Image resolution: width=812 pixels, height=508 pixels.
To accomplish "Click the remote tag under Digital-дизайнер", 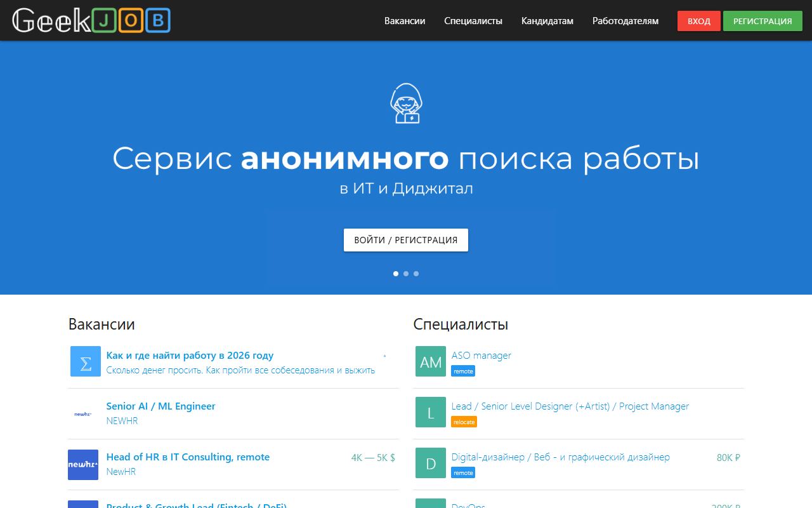I will click(463, 472).
